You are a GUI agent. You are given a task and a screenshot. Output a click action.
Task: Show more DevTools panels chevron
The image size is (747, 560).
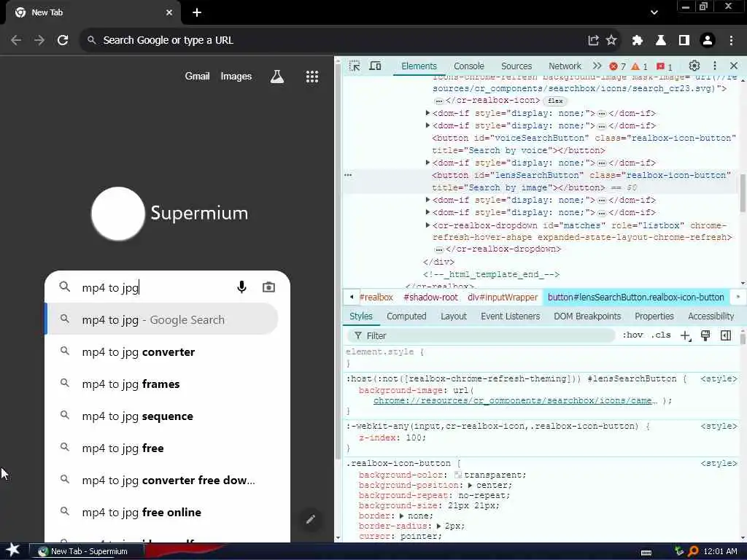pyautogui.click(x=597, y=66)
